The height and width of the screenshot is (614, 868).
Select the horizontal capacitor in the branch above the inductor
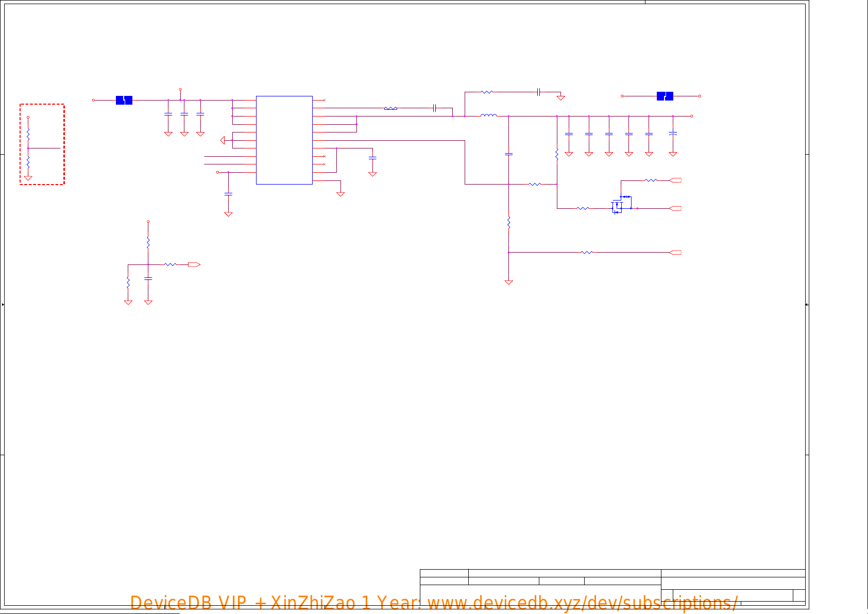tap(538, 92)
